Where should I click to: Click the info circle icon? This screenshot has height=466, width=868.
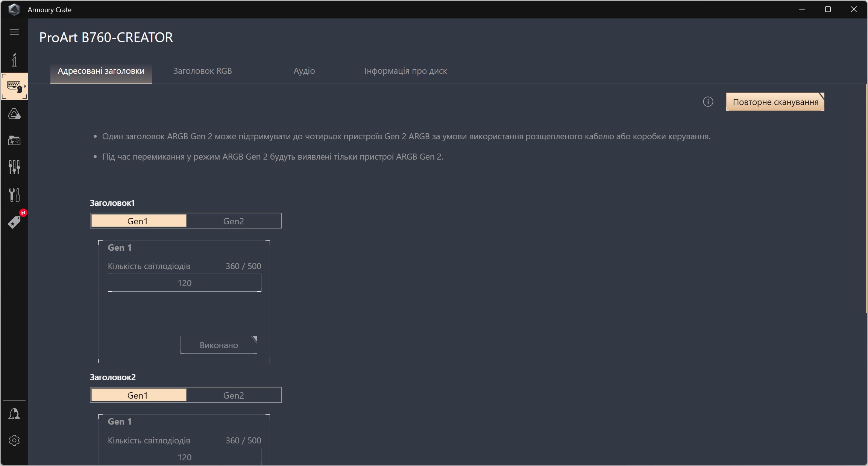[708, 102]
